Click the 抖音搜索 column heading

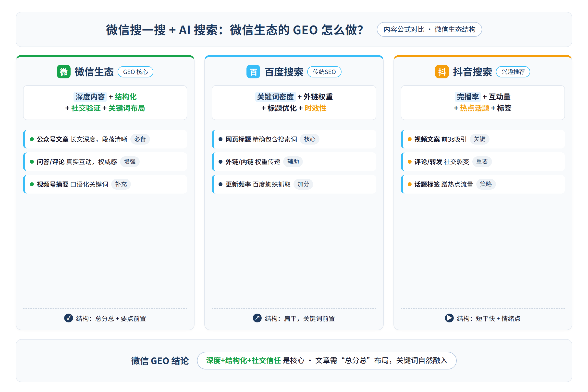(472, 72)
